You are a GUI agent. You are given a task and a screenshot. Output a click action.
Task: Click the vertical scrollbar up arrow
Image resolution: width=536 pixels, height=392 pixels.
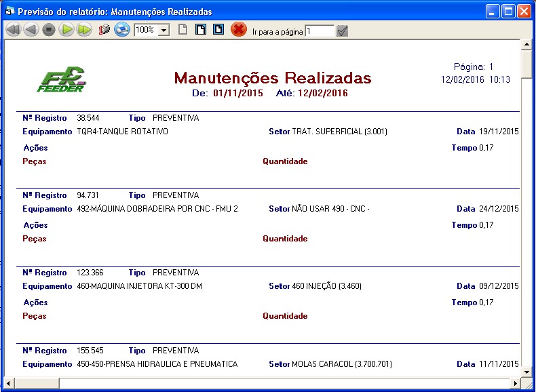527,45
